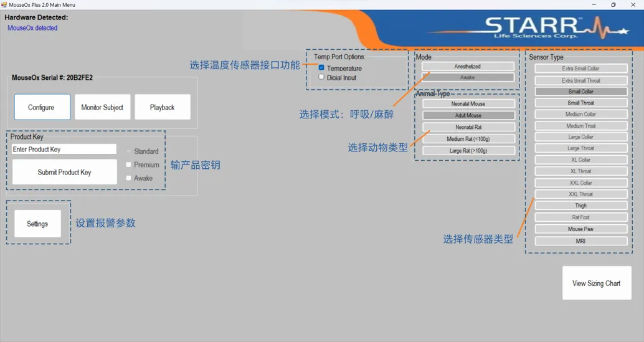Select Extra Small Collar sensor
Viewport: 644px width, 342px height.
[x=580, y=69]
